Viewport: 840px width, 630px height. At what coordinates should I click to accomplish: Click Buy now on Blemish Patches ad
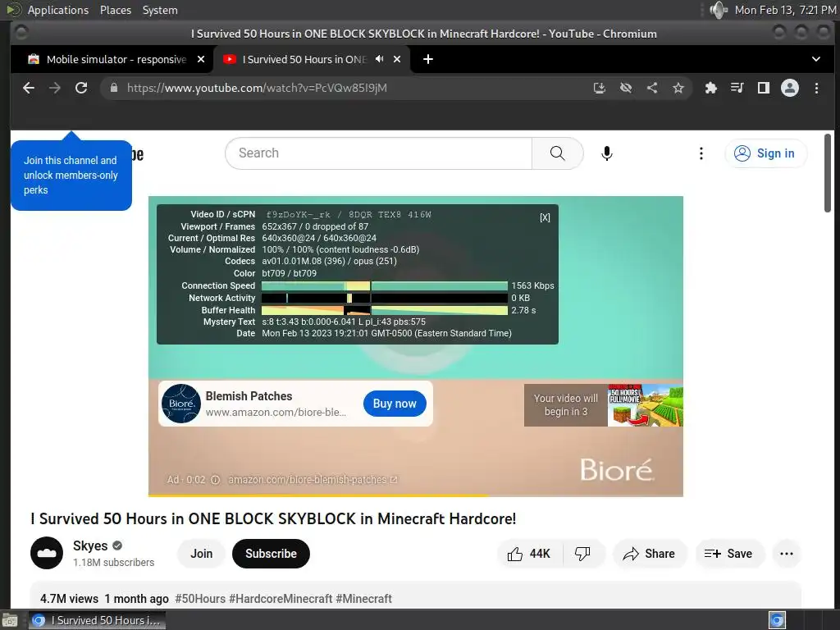pyautogui.click(x=395, y=404)
